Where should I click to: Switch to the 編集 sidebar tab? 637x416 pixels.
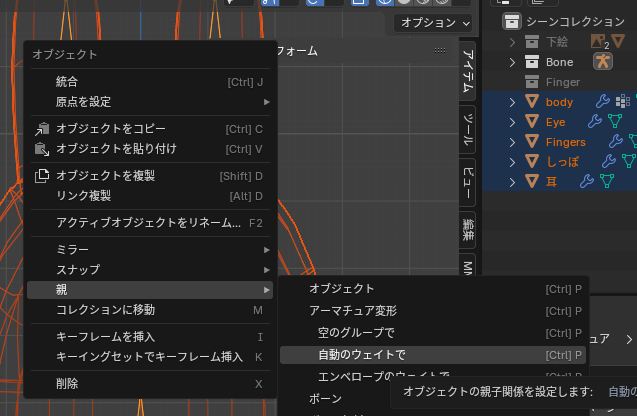pyautogui.click(x=468, y=230)
